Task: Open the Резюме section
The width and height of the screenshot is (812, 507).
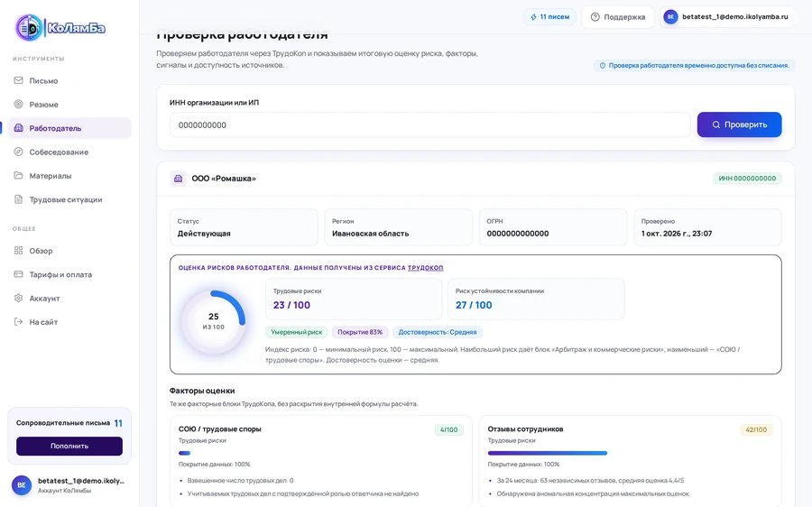Action: [69, 104]
